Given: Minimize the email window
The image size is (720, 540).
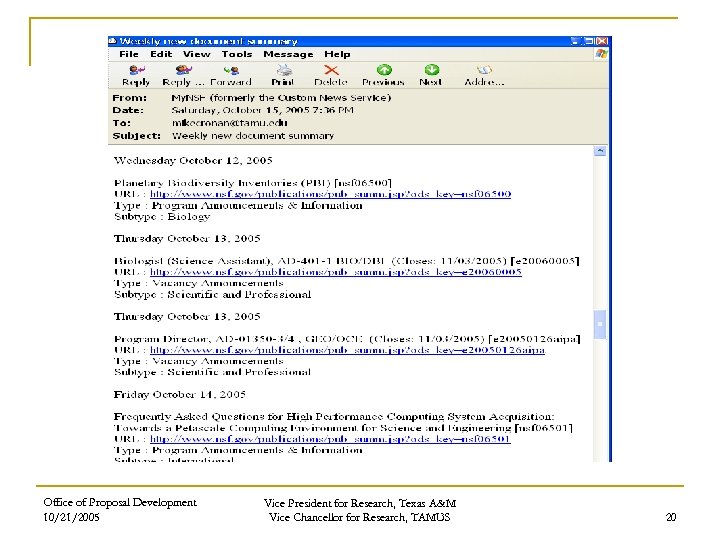Looking at the screenshot, I should (575, 41).
